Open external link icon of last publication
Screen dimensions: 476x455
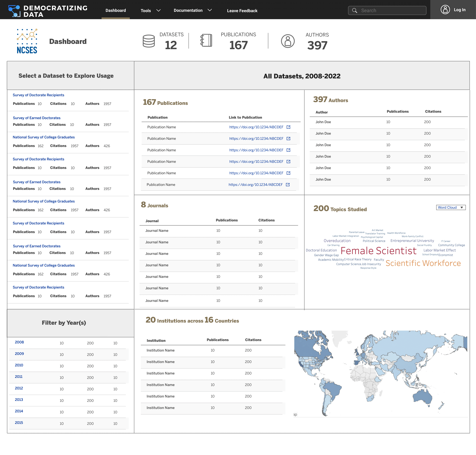287,185
